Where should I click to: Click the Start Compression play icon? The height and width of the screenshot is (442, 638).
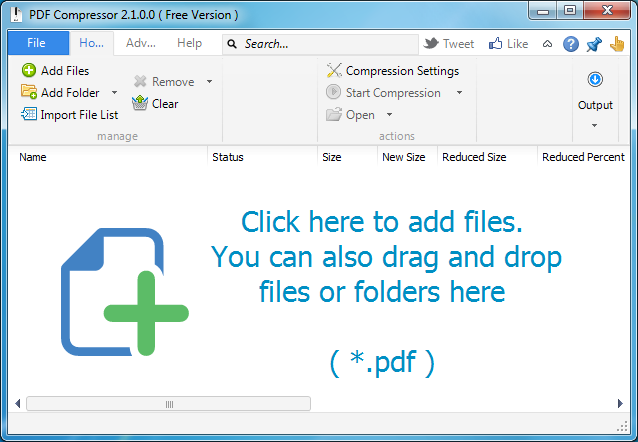[333, 92]
